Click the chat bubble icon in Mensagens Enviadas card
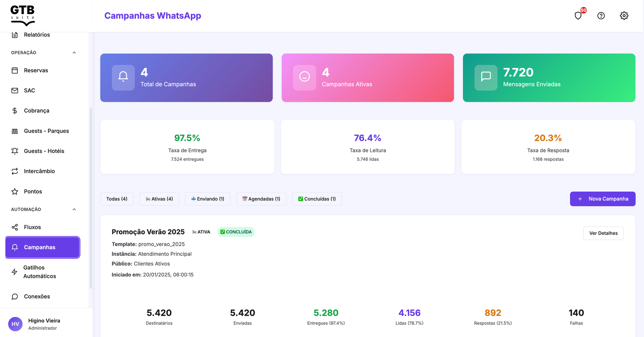Viewport: 644px width, 337px height. pyautogui.click(x=486, y=77)
